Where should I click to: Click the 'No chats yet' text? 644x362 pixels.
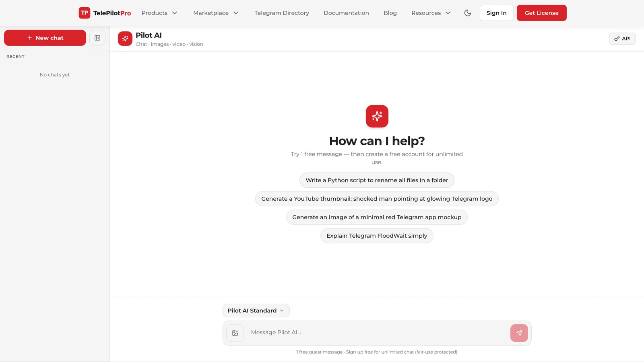pos(55,75)
